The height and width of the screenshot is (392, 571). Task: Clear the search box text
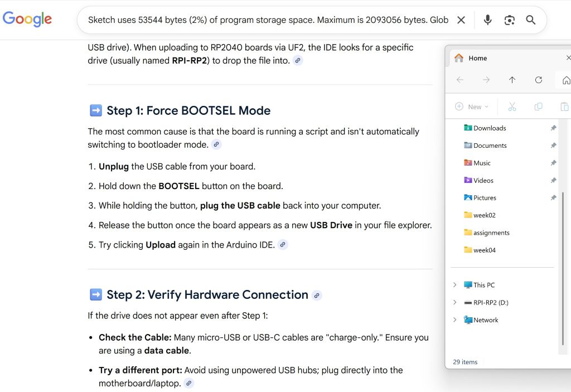pyautogui.click(x=461, y=20)
